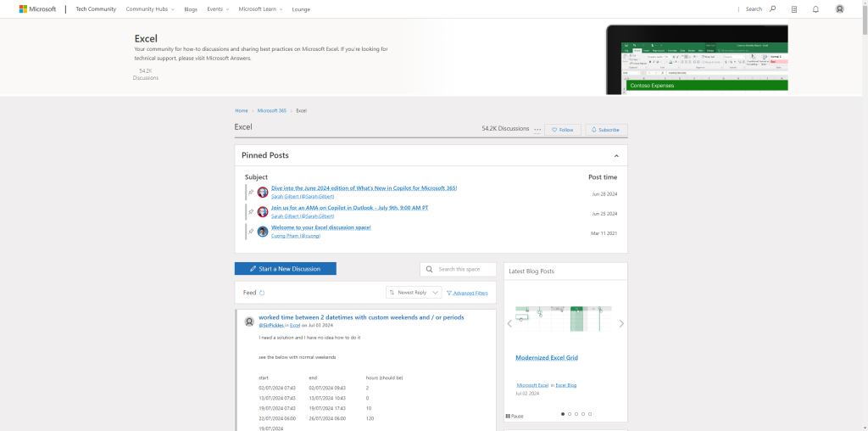Click the magnifier in Search this space
This screenshot has height=431, width=868.
coord(429,269)
